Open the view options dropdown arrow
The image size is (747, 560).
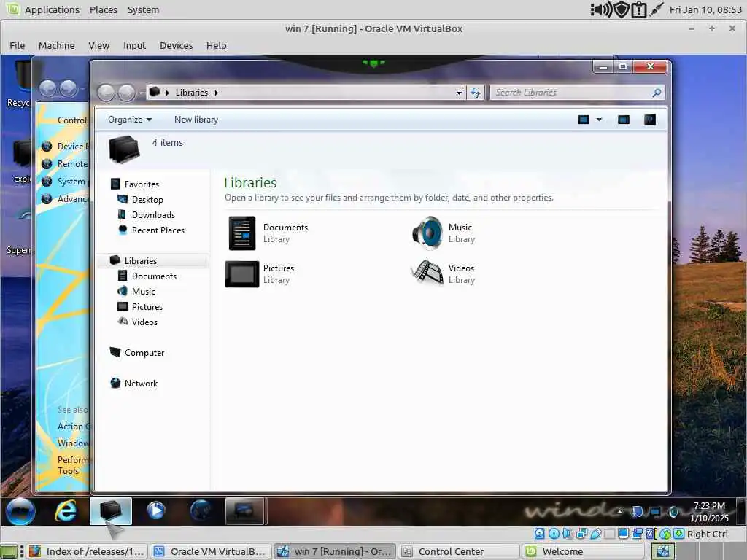(600, 120)
